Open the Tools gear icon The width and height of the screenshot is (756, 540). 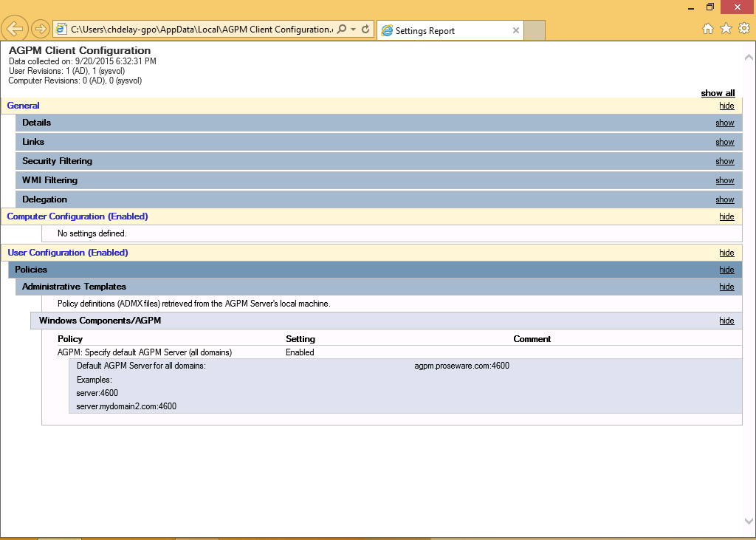(743, 29)
